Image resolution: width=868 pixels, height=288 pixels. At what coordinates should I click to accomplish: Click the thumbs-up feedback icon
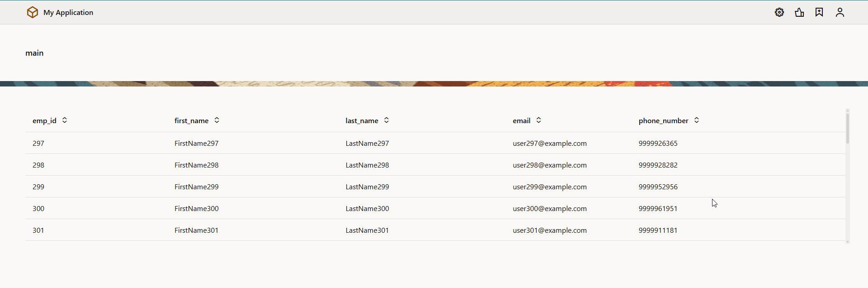[799, 12]
